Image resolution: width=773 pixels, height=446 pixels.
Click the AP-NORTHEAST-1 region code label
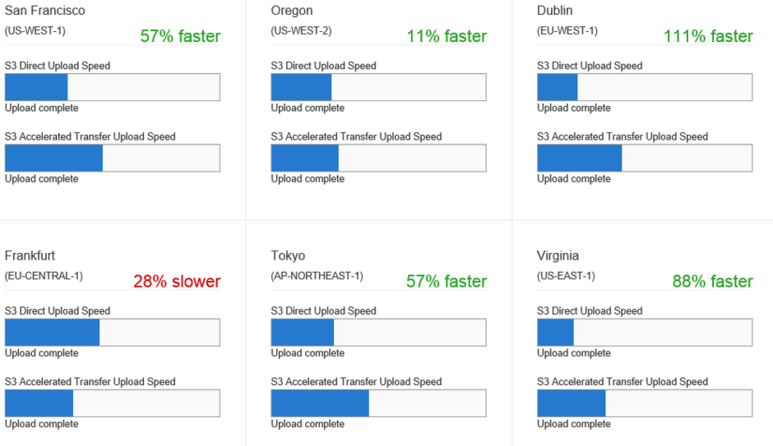tap(317, 276)
